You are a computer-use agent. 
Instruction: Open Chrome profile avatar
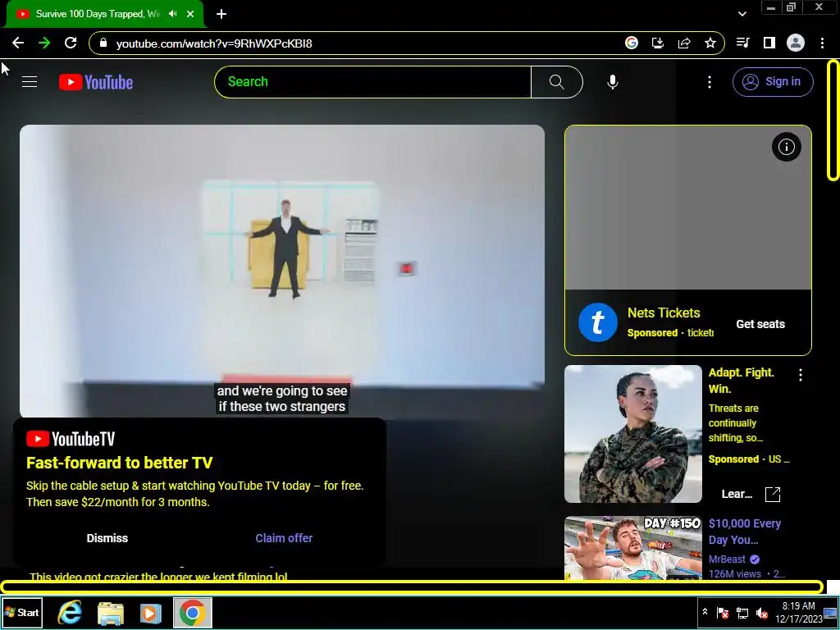796,43
